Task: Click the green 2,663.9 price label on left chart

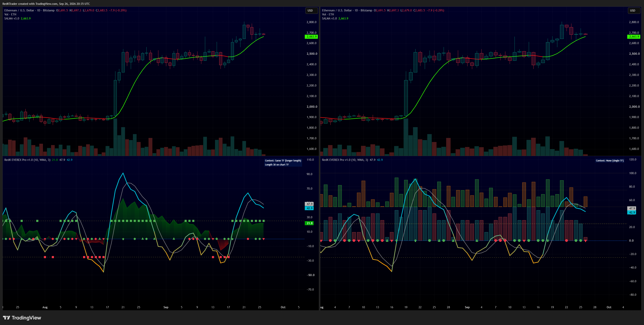Action: [x=311, y=36]
